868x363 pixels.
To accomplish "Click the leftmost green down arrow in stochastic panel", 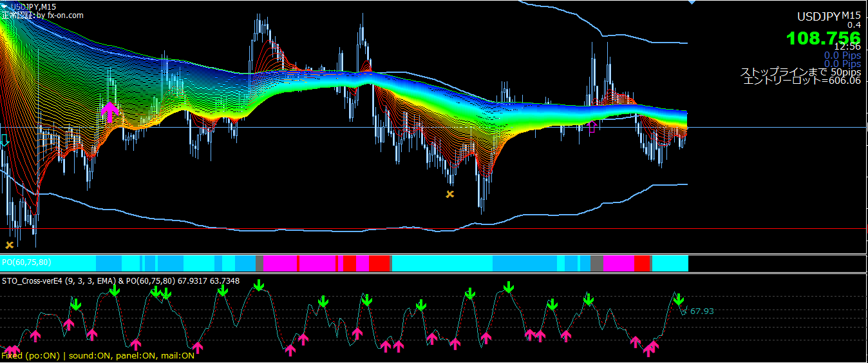I will 76,304.
